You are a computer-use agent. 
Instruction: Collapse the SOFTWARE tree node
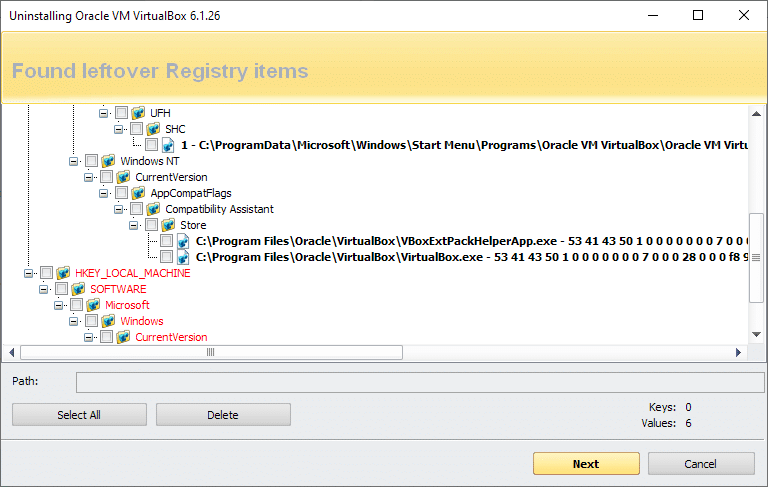click(44, 289)
